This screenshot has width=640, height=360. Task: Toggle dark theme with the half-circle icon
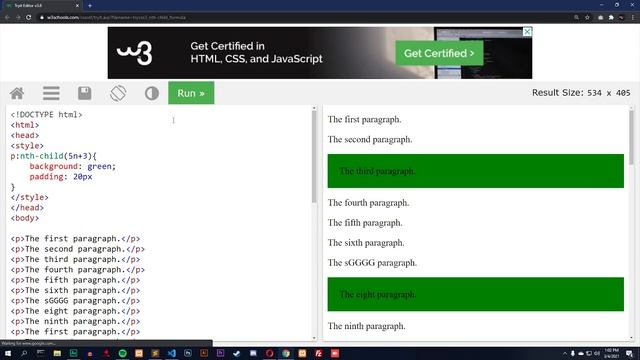pyautogui.click(x=151, y=93)
